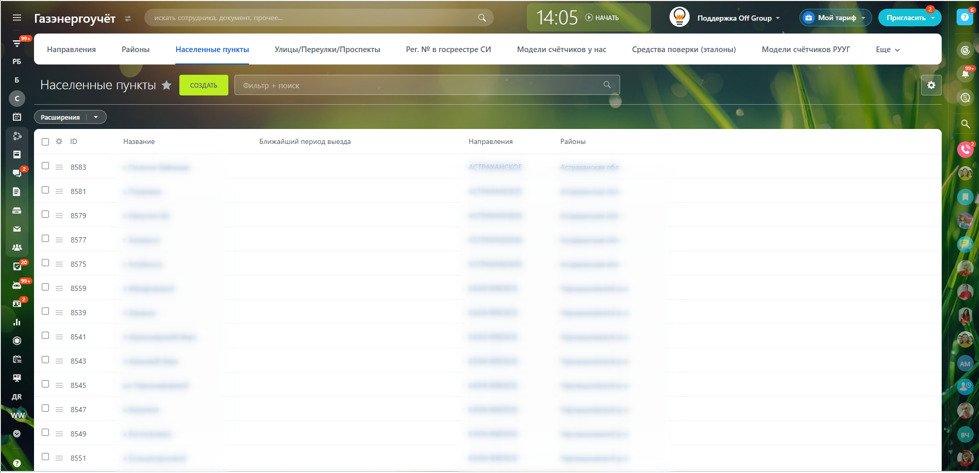Sort by the ID column header
979x473 pixels.
click(x=74, y=142)
